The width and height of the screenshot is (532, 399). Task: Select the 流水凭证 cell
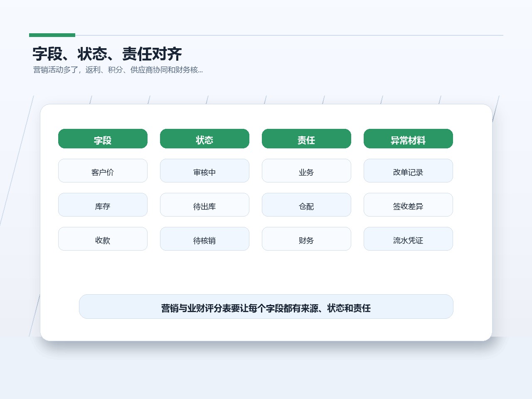(x=408, y=239)
